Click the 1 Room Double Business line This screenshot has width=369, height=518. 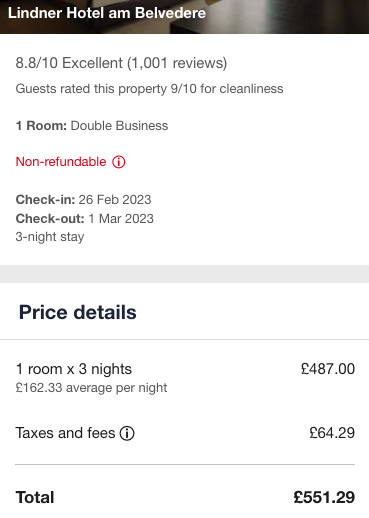coord(92,126)
